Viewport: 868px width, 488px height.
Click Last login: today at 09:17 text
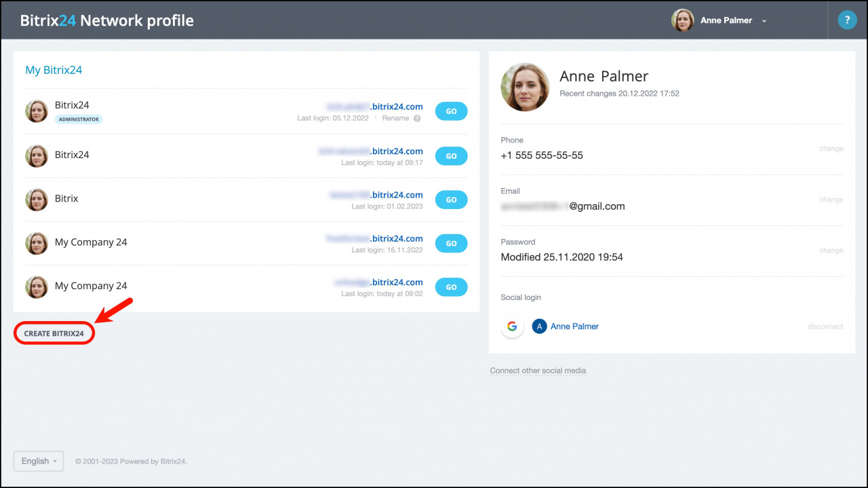[x=382, y=163]
